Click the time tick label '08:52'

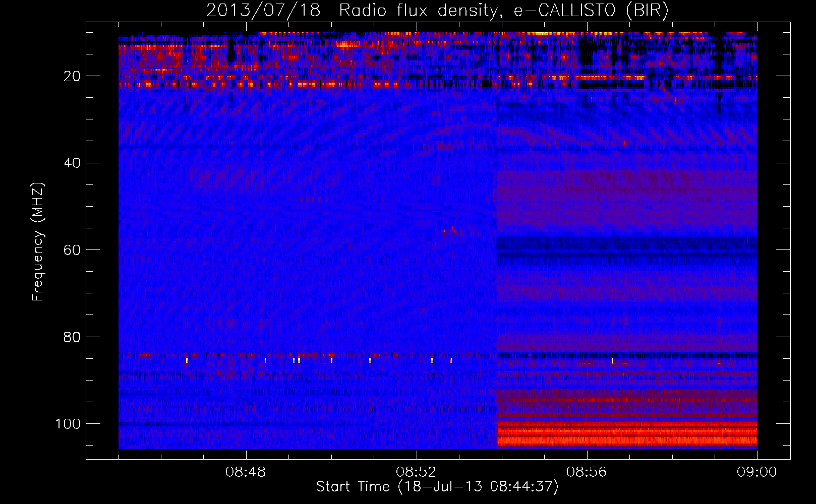pyautogui.click(x=416, y=472)
